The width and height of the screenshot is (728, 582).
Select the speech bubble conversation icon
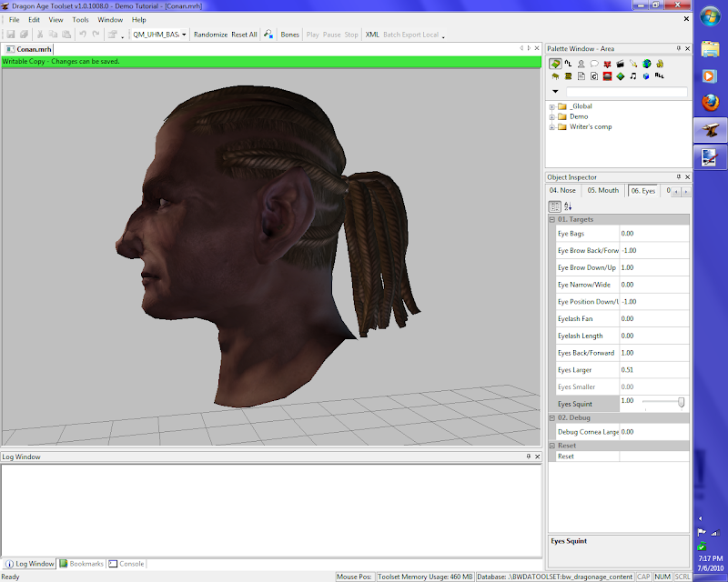point(593,64)
